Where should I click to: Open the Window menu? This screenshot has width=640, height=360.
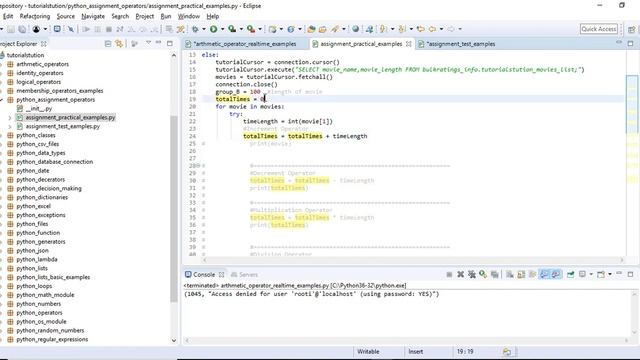tap(189, 16)
